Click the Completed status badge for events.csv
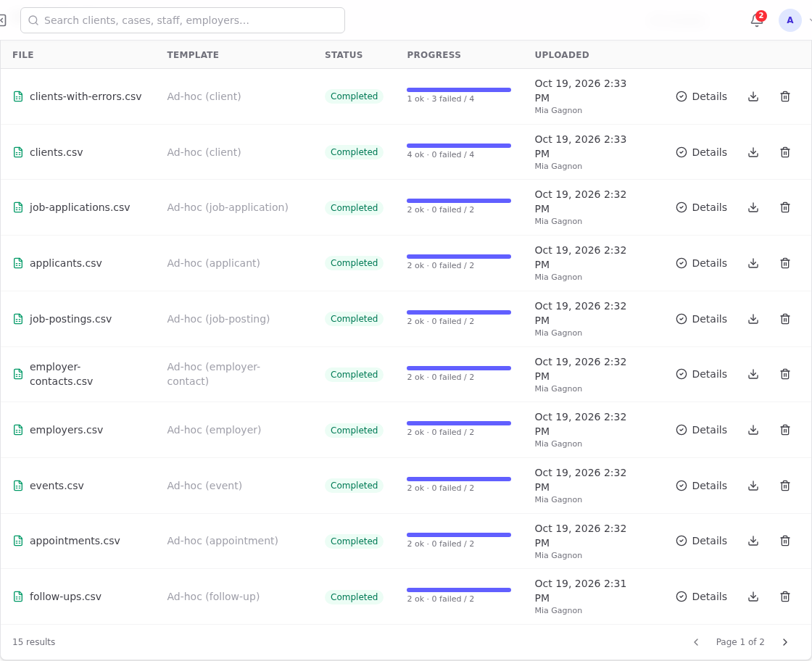 [355, 486]
